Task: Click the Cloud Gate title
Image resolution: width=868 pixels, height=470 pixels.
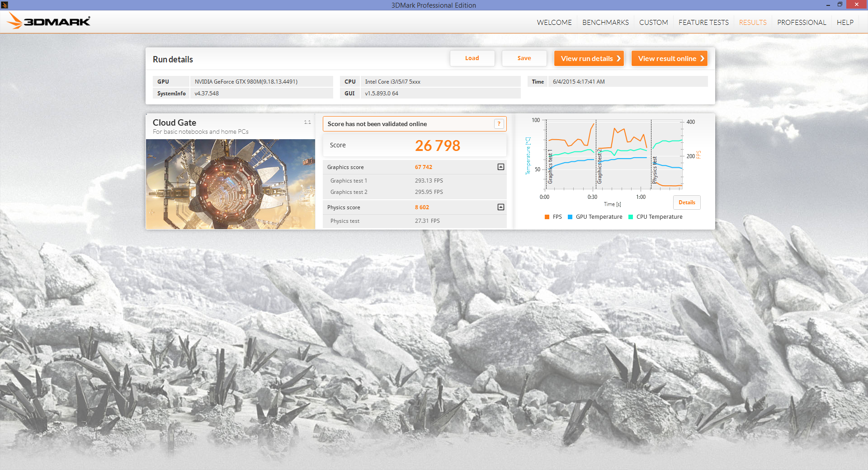Action: (175, 122)
